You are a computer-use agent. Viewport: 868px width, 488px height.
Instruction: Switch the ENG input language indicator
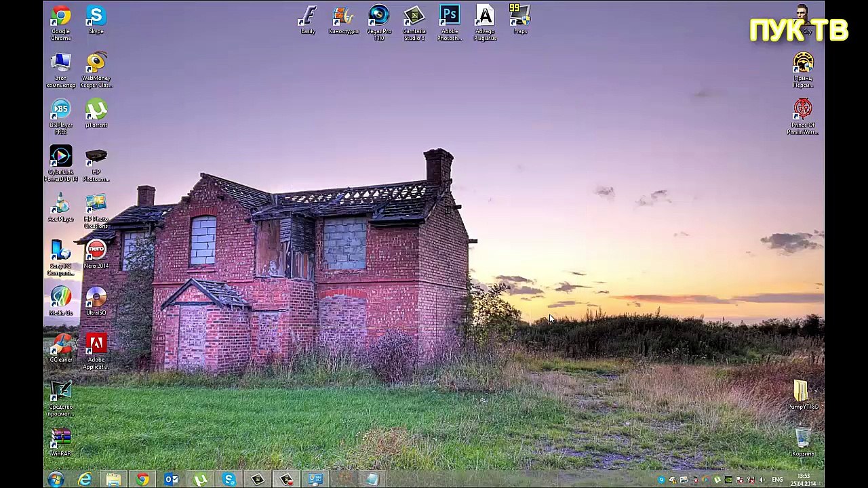coord(777,480)
